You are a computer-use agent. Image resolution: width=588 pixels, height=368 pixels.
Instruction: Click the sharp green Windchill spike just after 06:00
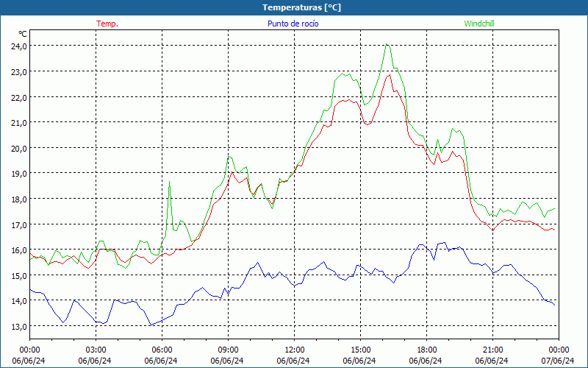click(x=170, y=181)
